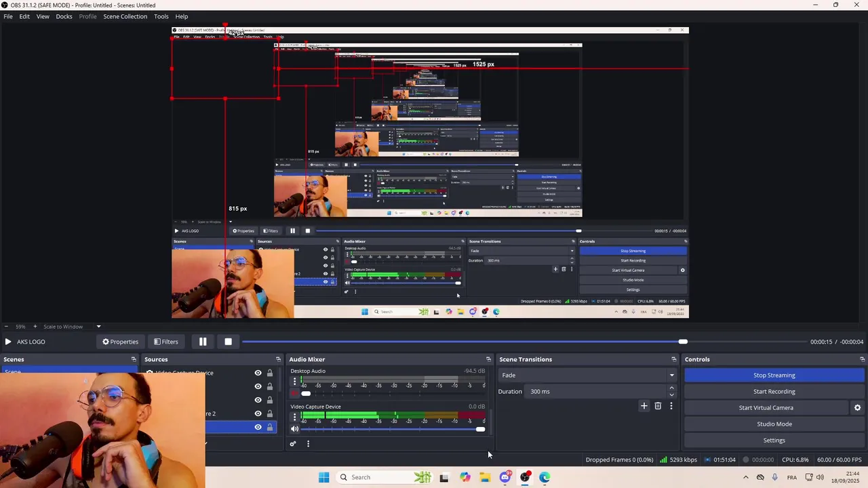
Task: Hide the Video Capture Device source
Action: click(258, 373)
